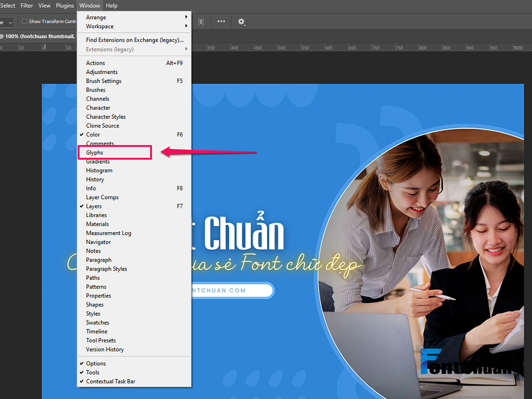Open the Layer Comps panel
Image resolution: width=532 pixels, height=399 pixels.
135,197
